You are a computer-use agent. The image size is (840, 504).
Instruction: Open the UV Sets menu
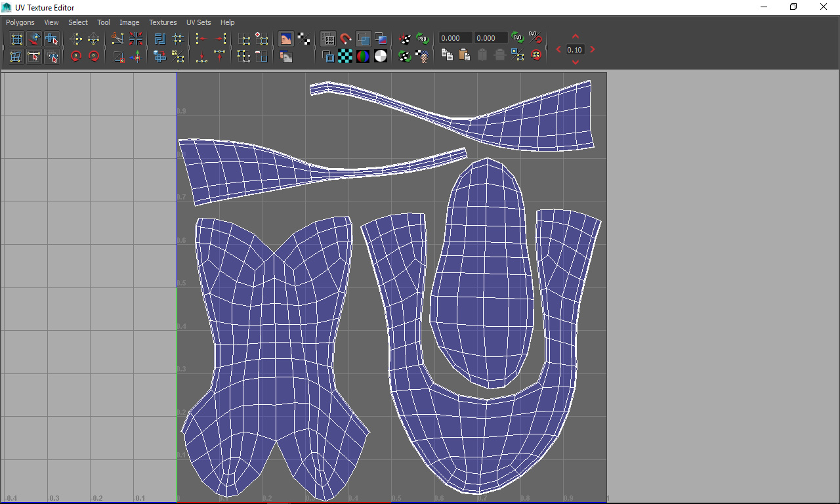(x=199, y=22)
